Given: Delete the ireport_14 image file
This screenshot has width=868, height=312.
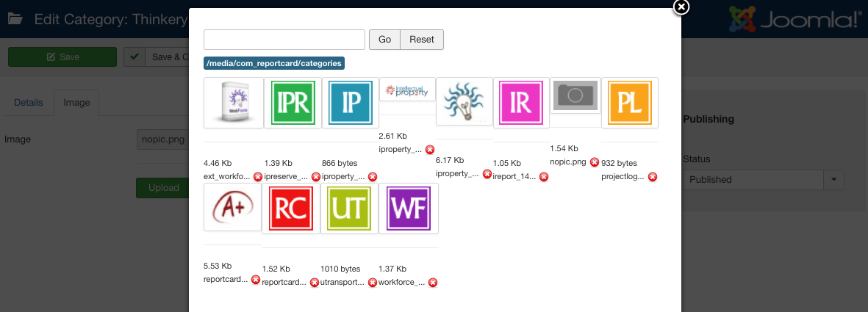Looking at the screenshot, I should point(544,177).
